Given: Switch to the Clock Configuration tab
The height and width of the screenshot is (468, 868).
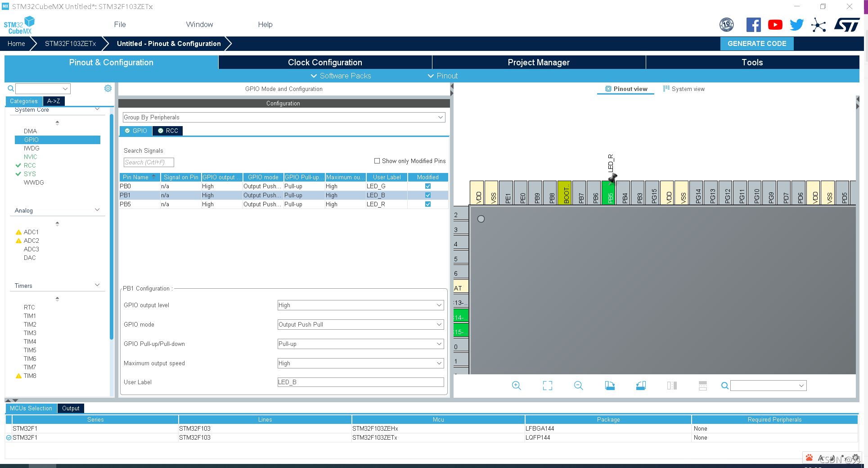Looking at the screenshot, I should click(325, 63).
